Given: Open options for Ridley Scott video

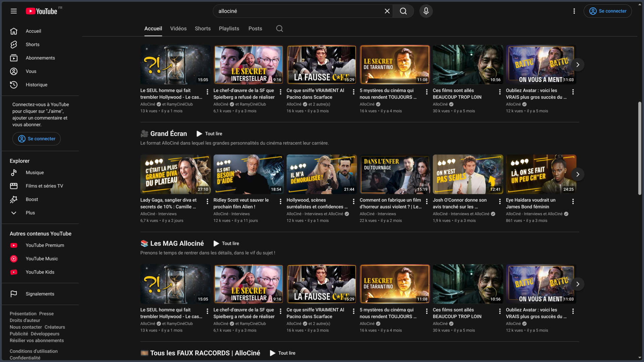Looking at the screenshot, I should (x=280, y=201).
